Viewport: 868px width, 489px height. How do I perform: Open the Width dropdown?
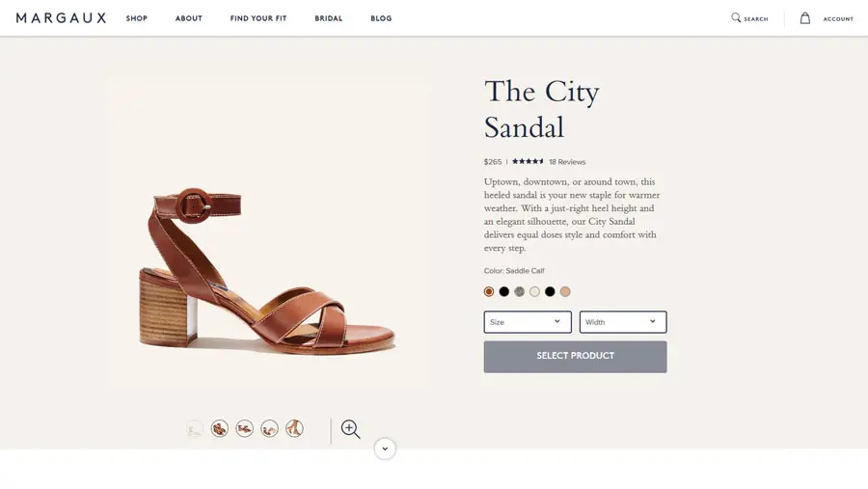coord(623,322)
